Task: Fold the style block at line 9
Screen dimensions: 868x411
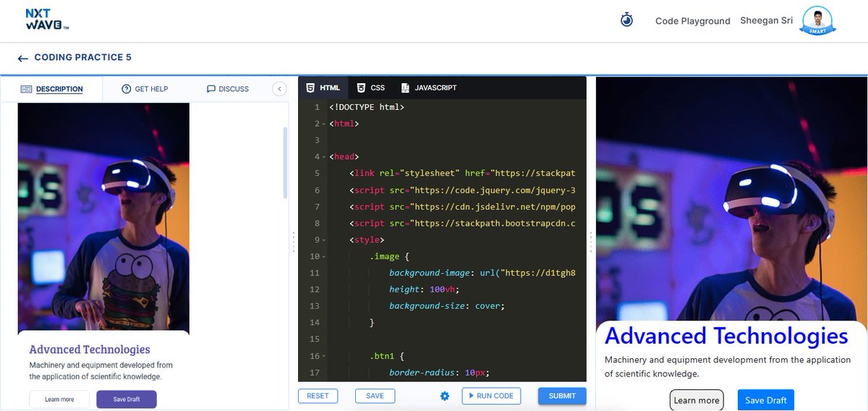Action: (x=324, y=240)
